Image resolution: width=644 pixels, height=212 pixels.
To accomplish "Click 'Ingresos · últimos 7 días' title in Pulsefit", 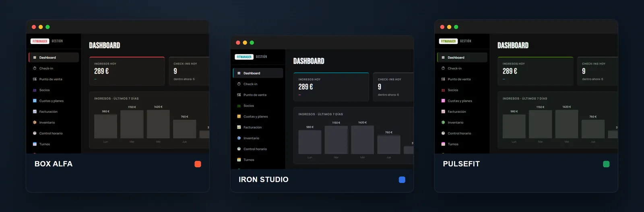I will [525, 98].
